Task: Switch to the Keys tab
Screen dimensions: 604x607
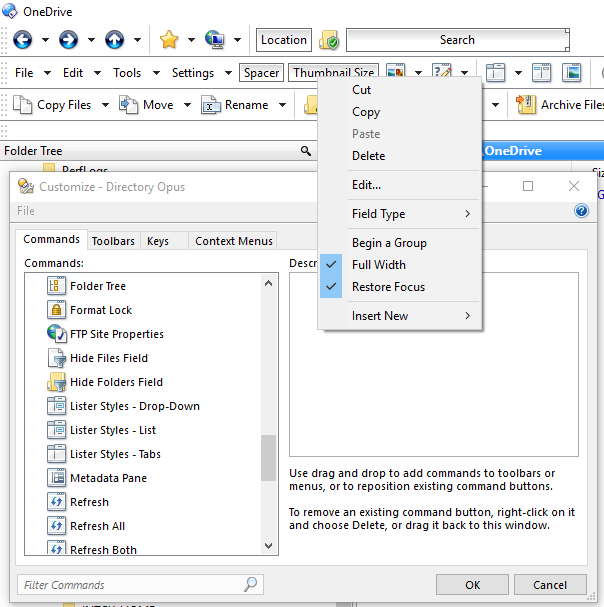Action: (164, 241)
